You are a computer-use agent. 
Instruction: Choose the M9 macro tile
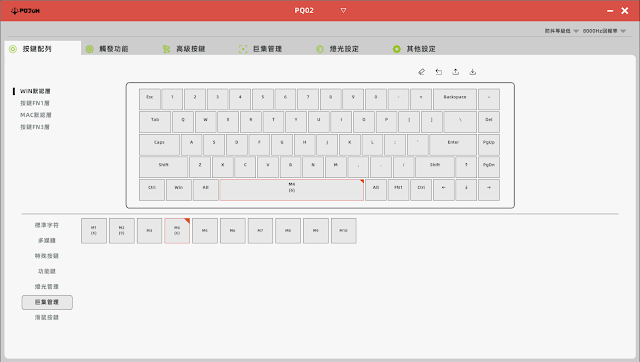click(316, 231)
